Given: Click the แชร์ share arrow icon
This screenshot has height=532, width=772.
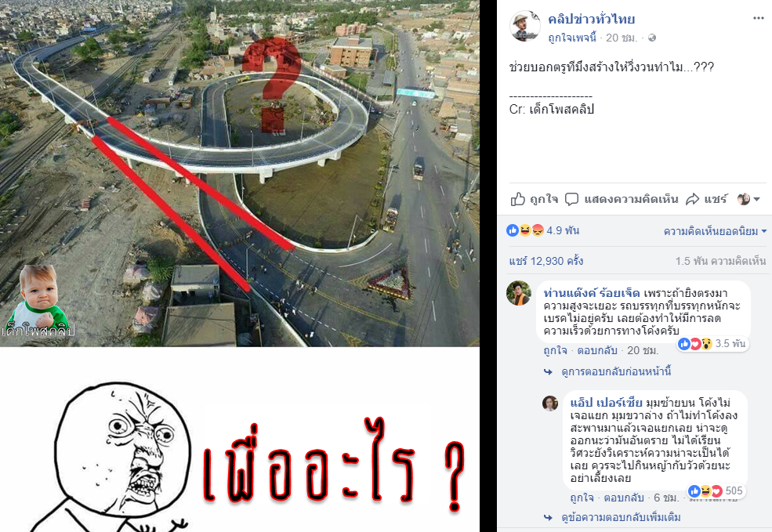Looking at the screenshot, I should 693,199.
